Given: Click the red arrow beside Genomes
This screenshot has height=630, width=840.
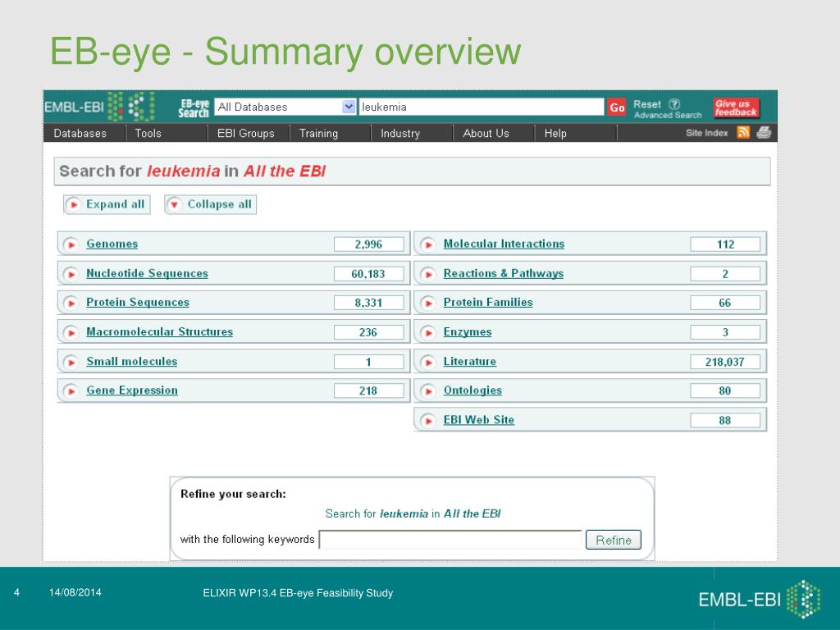Looking at the screenshot, I should pyautogui.click(x=71, y=244).
